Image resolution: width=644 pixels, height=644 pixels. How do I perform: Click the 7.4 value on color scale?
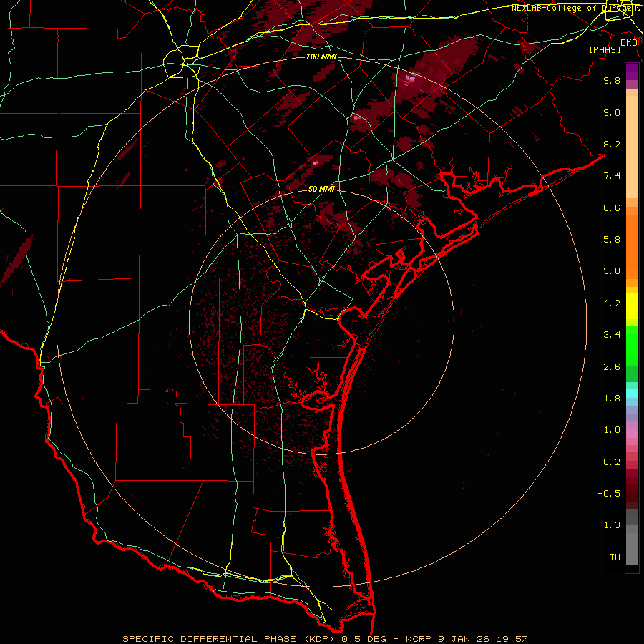pos(612,176)
